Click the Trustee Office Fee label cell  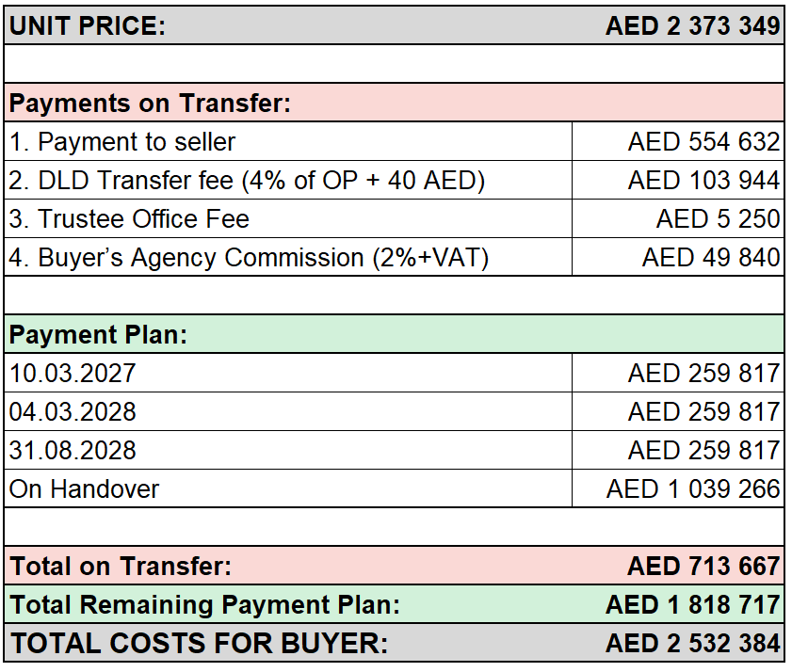[x=288, y=219]
